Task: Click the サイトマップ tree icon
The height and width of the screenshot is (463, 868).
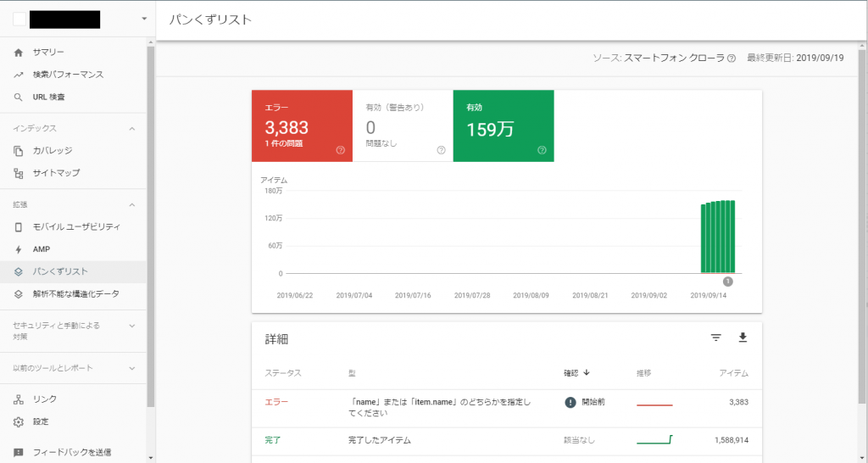Action: click(x=19, y=173)
